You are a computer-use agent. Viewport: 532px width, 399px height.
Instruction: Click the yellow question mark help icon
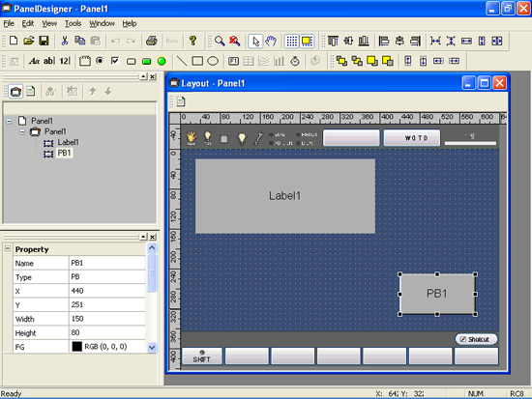193,41
